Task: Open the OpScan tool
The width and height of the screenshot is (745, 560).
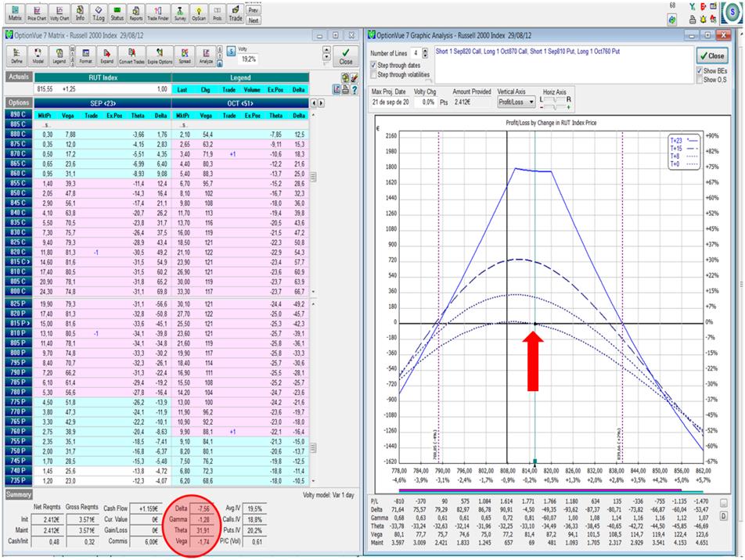Action: [200, 11]
